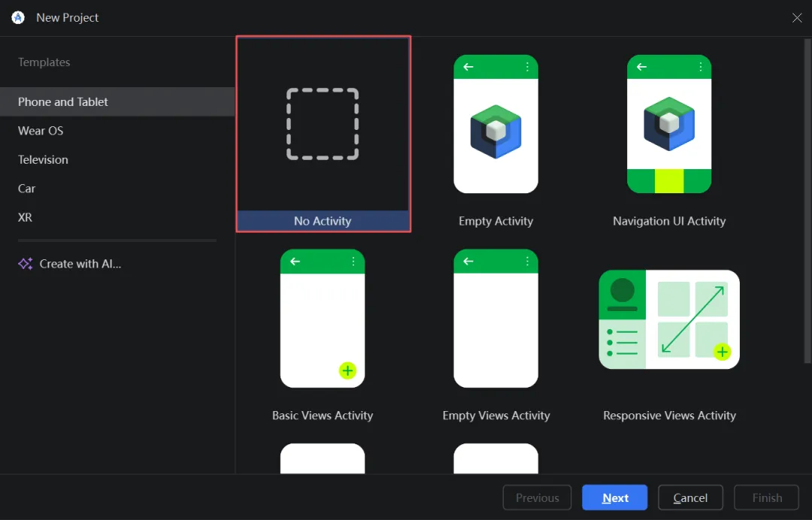Open the XR templates category
The width and height of the screenshot is (812, 520).
point(117,218)
